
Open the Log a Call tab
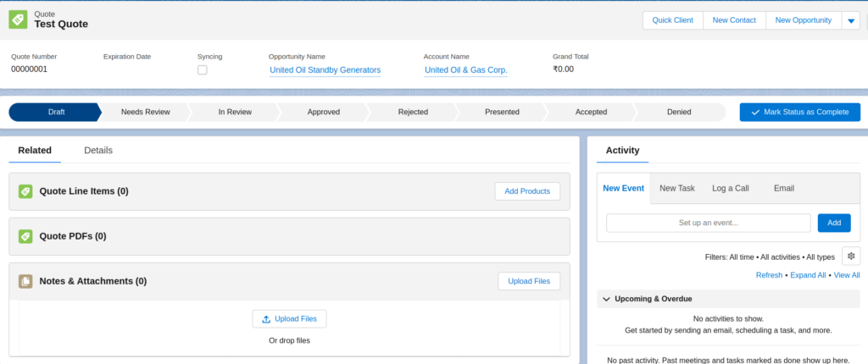(730, 188)
